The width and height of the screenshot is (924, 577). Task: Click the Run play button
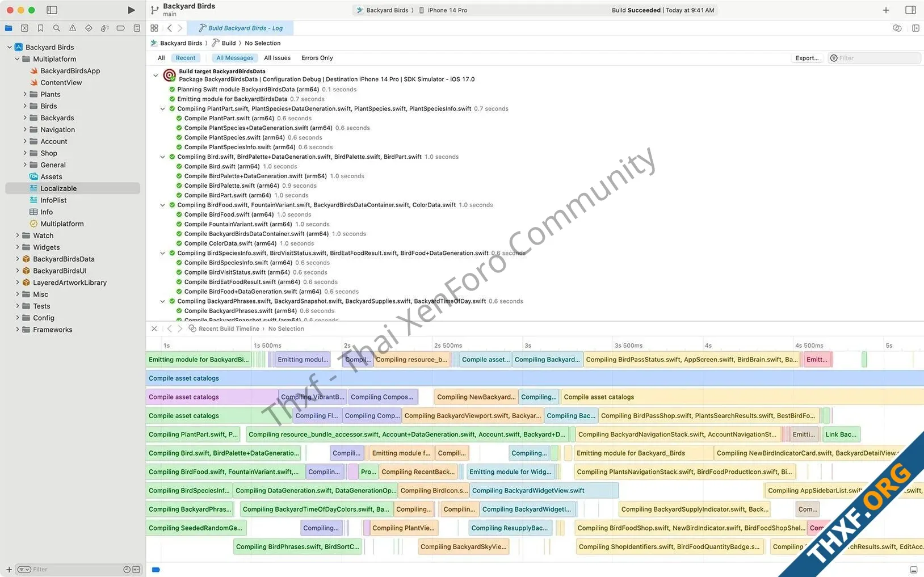(x=131, y=10)
